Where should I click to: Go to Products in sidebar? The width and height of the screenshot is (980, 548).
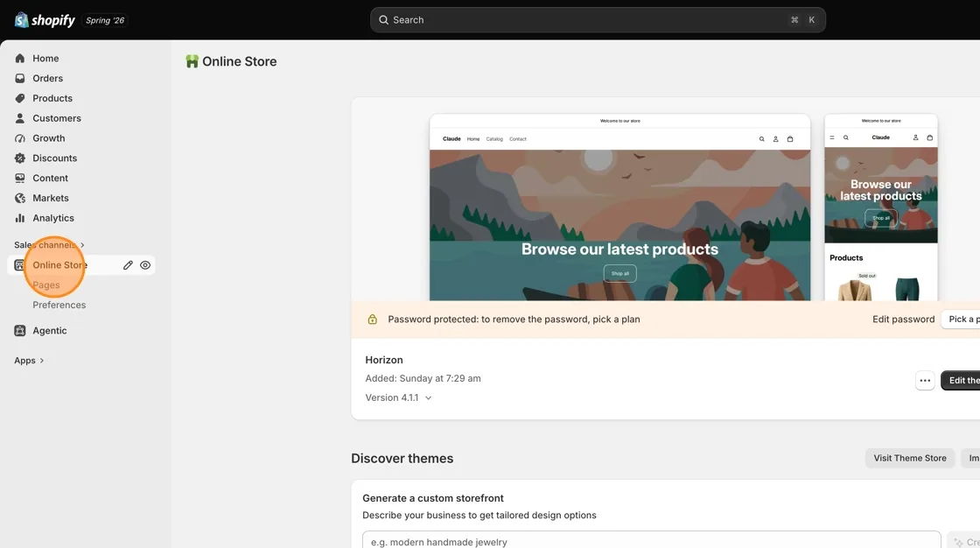click(52, 98)
